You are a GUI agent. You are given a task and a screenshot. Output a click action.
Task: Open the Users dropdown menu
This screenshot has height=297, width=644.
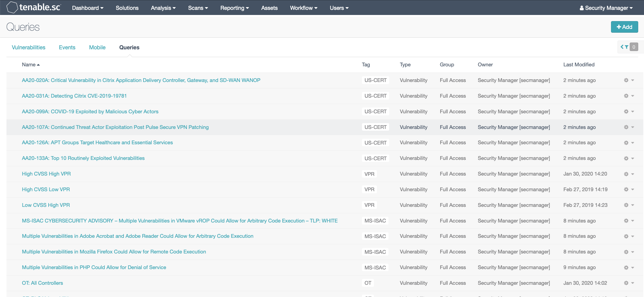339,8
